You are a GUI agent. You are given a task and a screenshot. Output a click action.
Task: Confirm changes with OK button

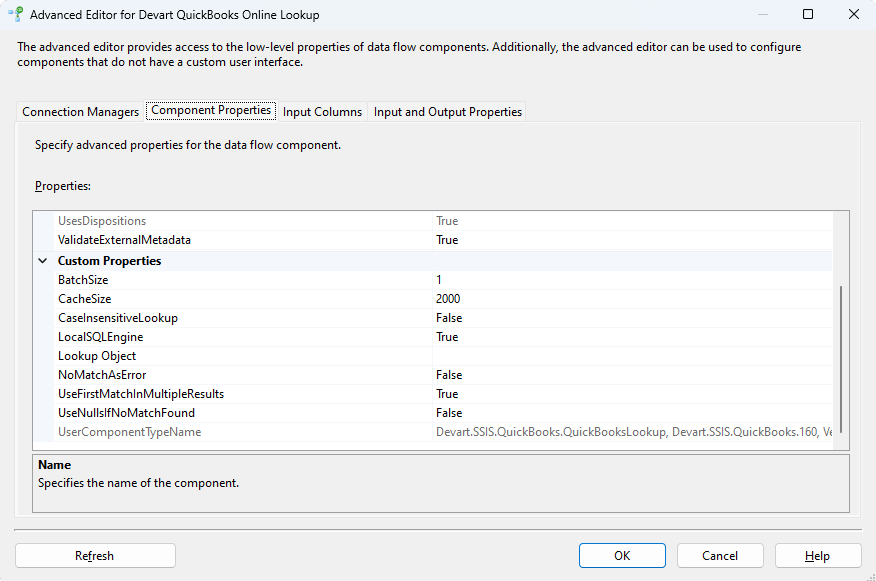pyautogui.click(x=622, y=556)
